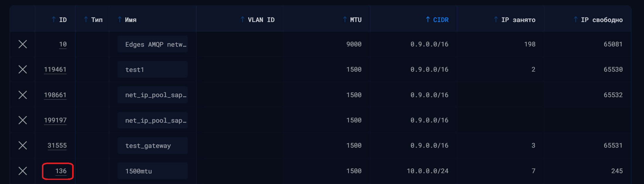The height and width of the screenshot is (184, 644).
Task: Open network ID 136 link
Action: 61,171
